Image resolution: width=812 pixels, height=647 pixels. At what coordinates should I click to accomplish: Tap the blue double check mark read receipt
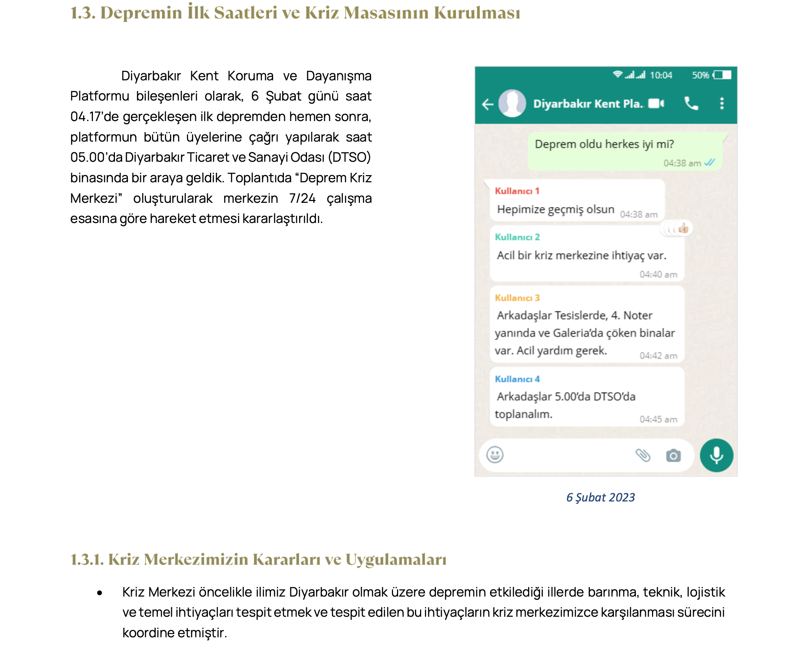pyautogui.click(x=710, y=163)
